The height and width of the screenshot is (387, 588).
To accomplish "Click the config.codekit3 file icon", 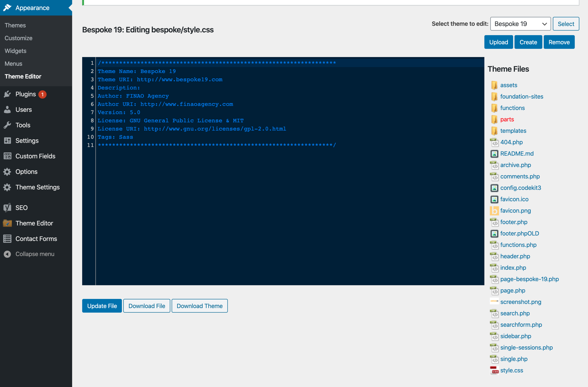I will coord(494,188).
